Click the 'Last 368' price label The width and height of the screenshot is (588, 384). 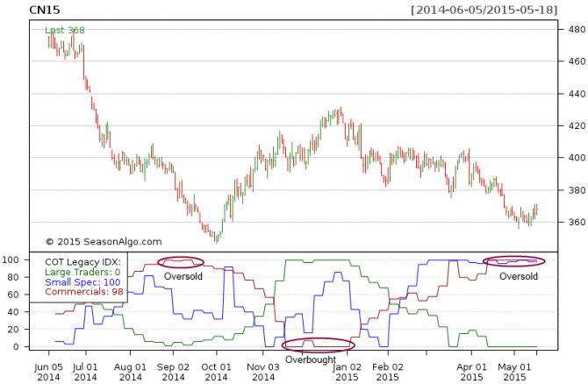point(65,30)
